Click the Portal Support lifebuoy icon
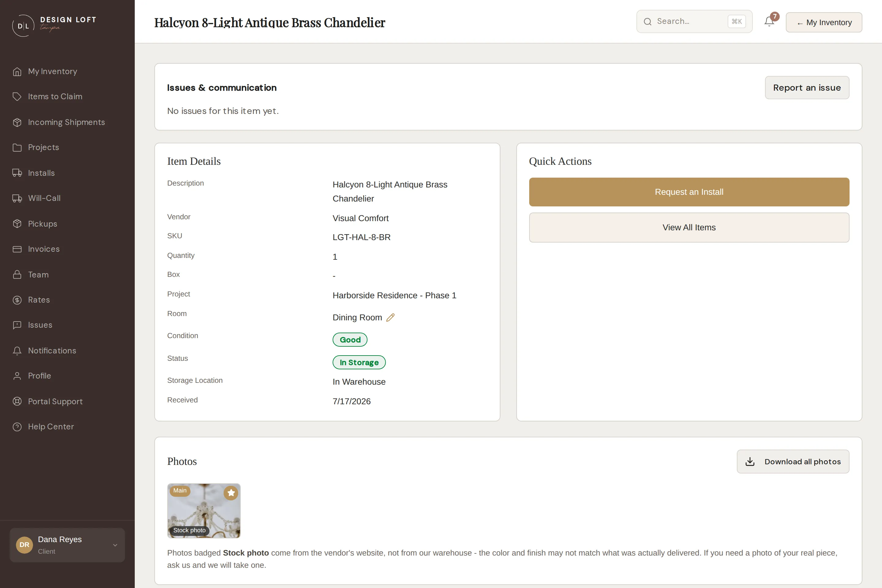882x588 pixels. point(17,401)
